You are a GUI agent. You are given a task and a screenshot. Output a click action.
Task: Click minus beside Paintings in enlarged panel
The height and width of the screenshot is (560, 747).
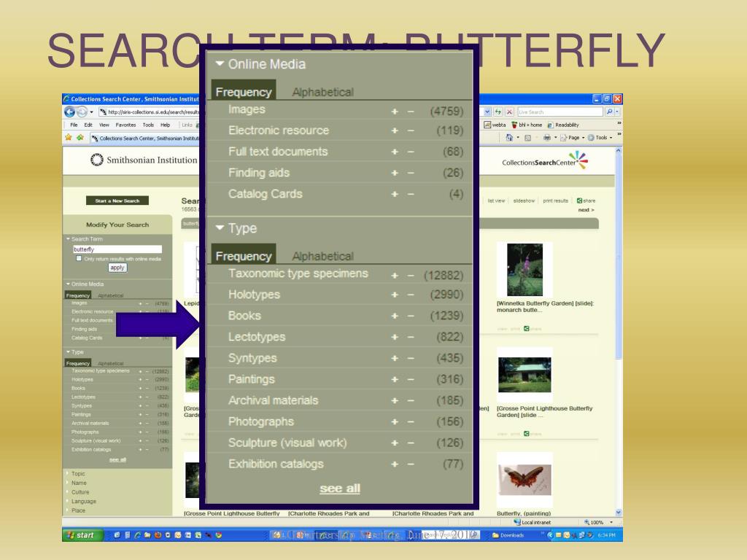[411, 379]
